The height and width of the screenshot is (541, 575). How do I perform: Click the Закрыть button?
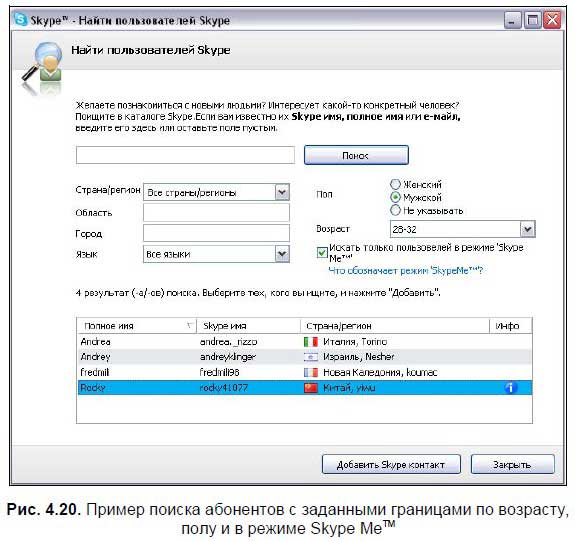point(512,464)
